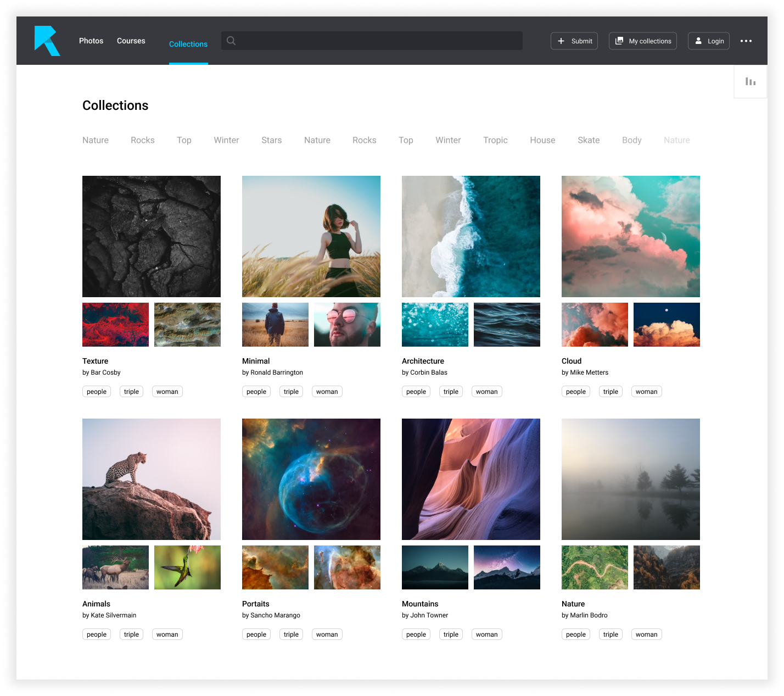Click the image stack icon in My collections
The width and height of the screenshot is (784, 696).
coord(619,41)
